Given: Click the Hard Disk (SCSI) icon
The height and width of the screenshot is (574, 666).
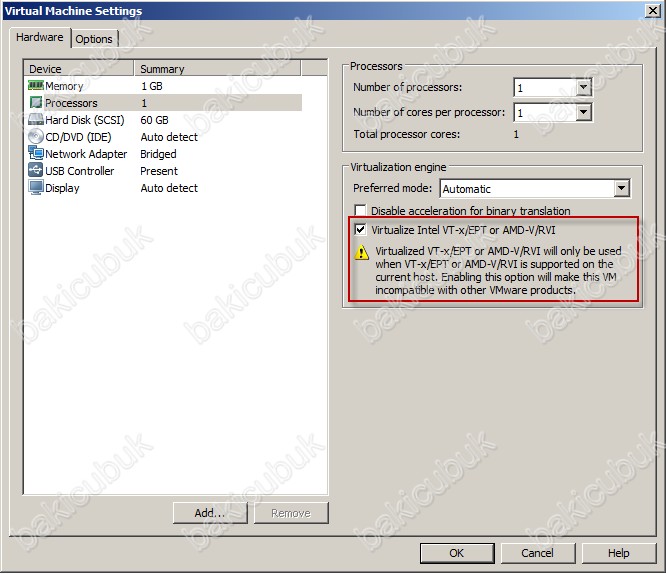Looking at the screenshot, I should click(x=36, y=120).
